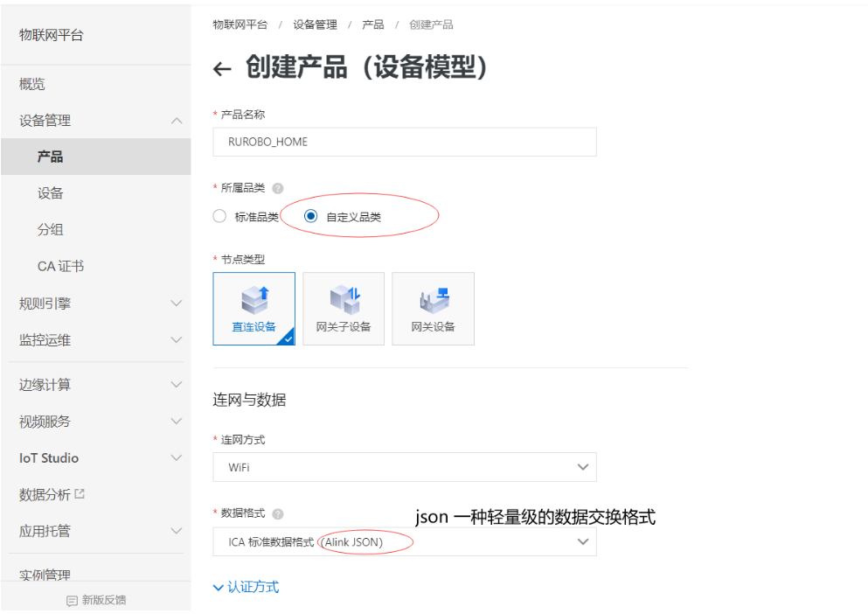Click 物联网平台 breadcrumb link

pyautogui.click(x=240, y=24)
